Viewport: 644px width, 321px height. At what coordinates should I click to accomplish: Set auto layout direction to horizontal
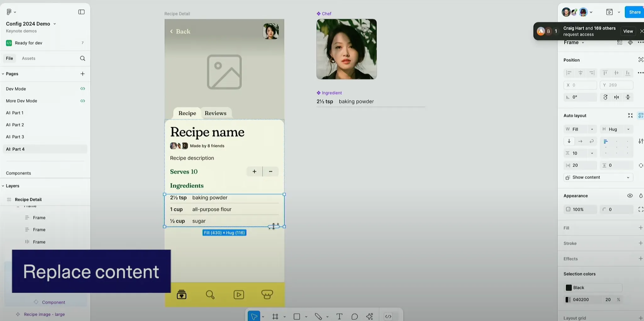point(580,141)
